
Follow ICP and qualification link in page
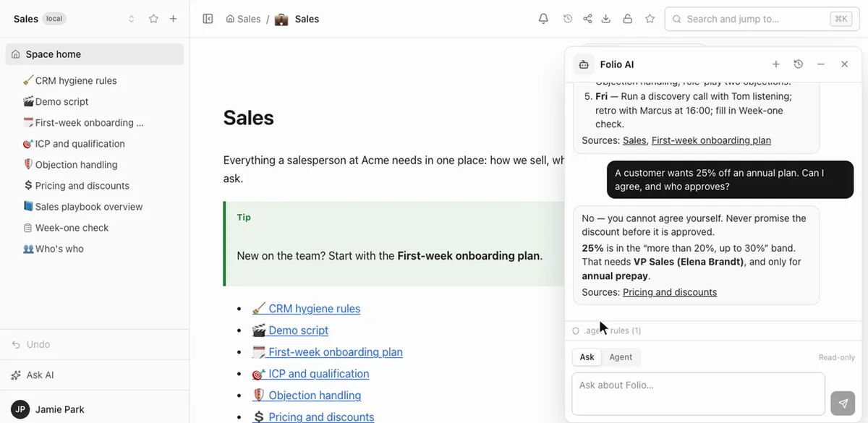coord(310,374)
